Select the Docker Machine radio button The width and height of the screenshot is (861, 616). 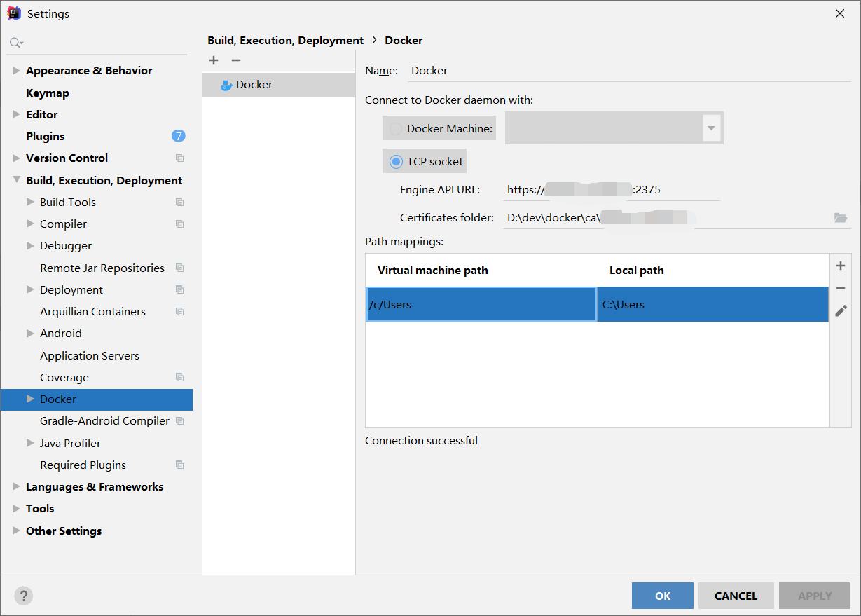pyautogui.click(x=396, y=129)
